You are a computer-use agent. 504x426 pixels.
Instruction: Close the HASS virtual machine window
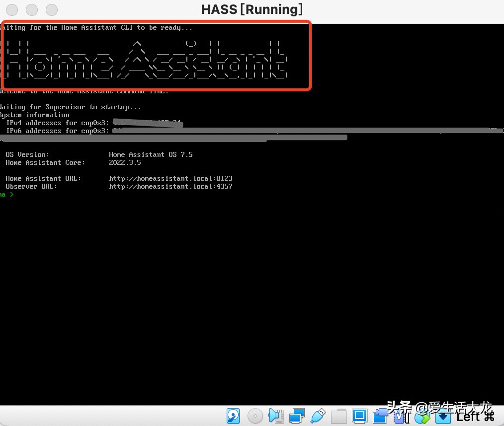[12, 9]
